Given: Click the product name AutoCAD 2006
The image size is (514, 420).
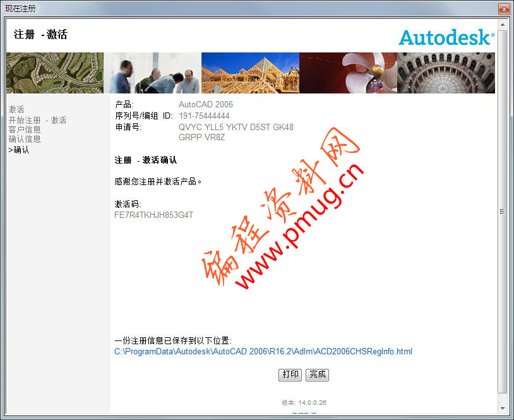Looking at the screenshot, I should coord(205,104).
